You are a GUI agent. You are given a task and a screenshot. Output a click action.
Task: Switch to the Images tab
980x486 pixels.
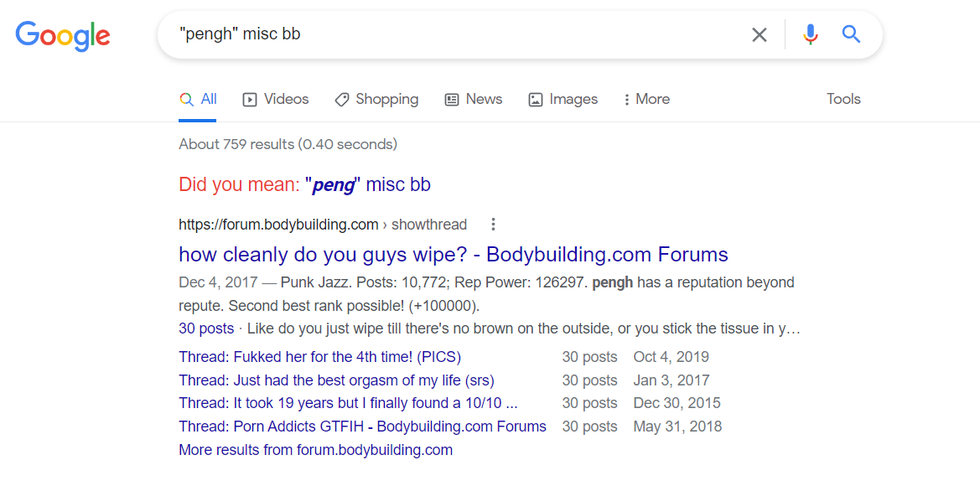pyautogui.click(x=563, y=100)
